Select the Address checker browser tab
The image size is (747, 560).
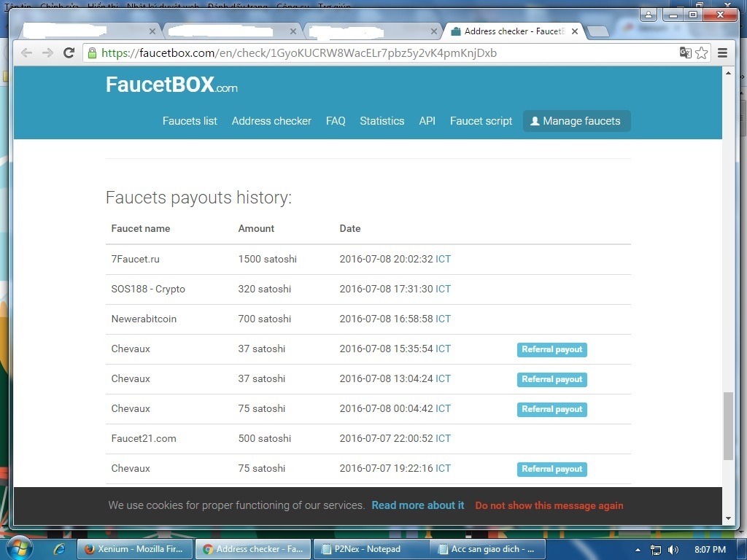point(513,31)
